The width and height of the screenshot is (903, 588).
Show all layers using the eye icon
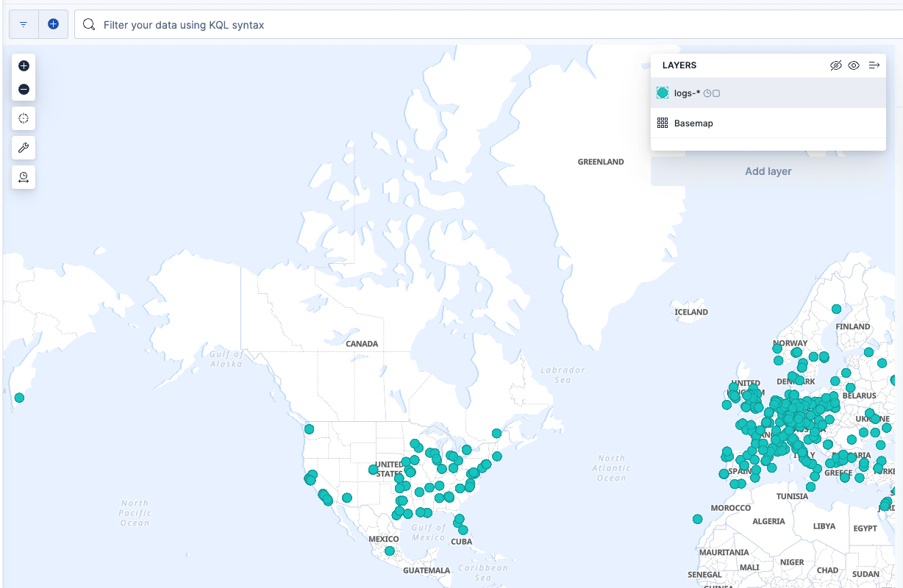tap(854, 65)
